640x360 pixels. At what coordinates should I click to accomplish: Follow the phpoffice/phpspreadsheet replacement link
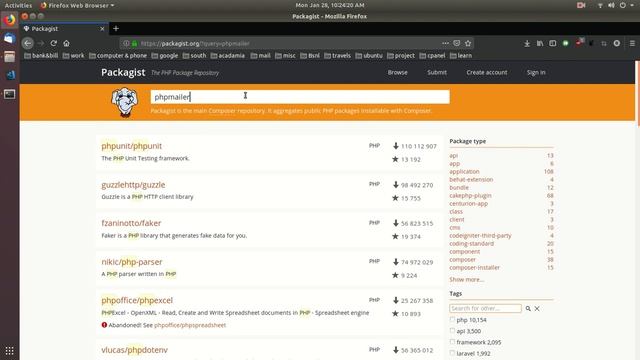(190, 325)
